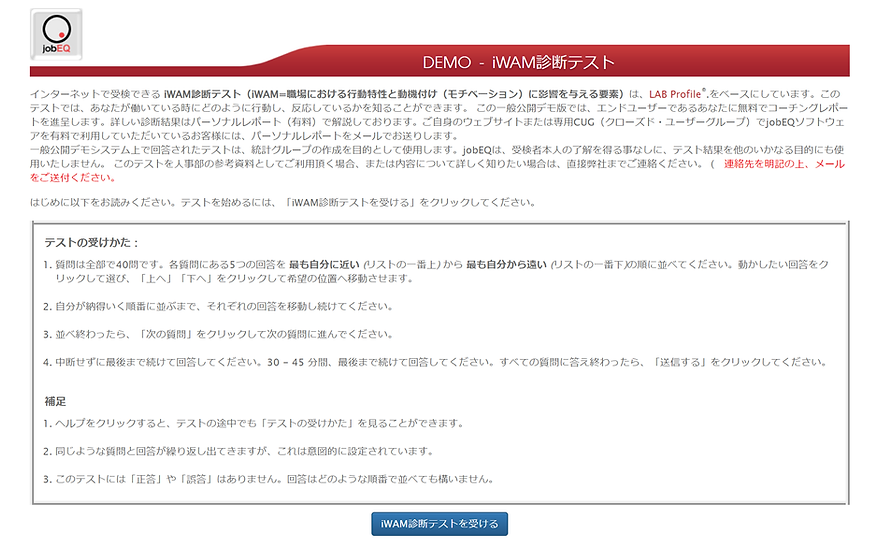Screen dimensions: 877x544
Task: Click instruction line starting 質問は全部で40問です
Action: [436, 271]
